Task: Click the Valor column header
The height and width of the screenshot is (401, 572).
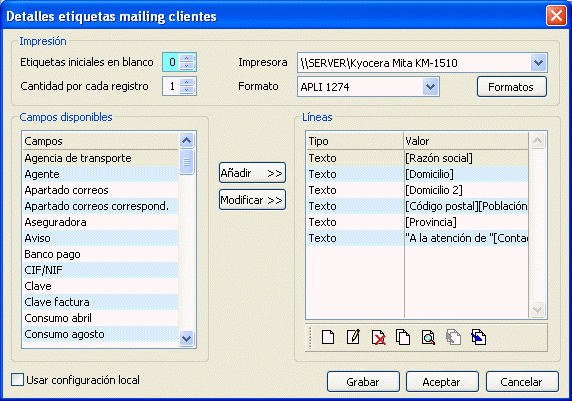Action: point(466,141)
